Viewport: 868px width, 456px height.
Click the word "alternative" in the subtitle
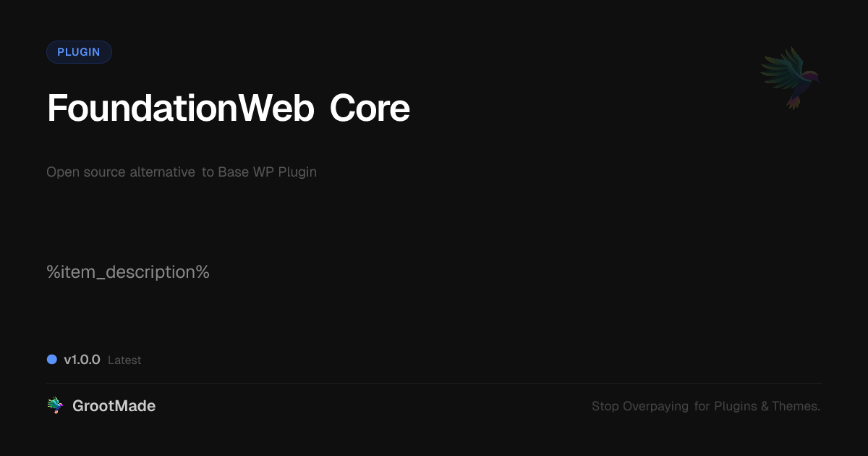point(163,172)
